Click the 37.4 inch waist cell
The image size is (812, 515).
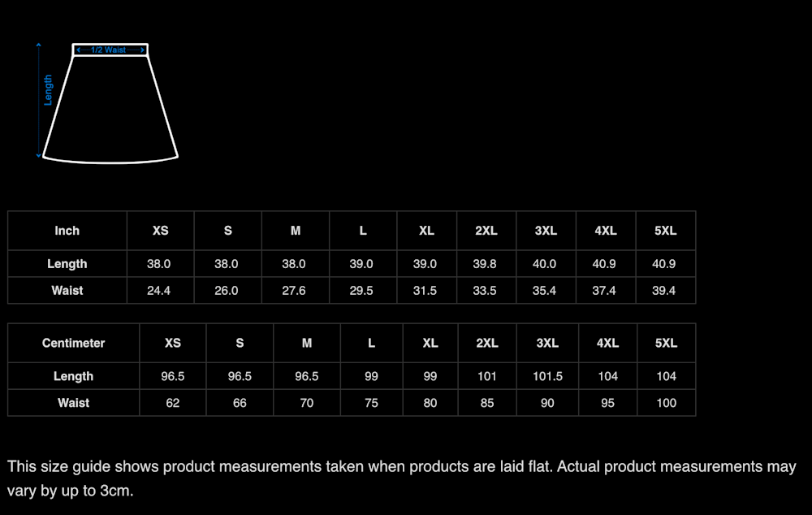[x=605, y=290]
